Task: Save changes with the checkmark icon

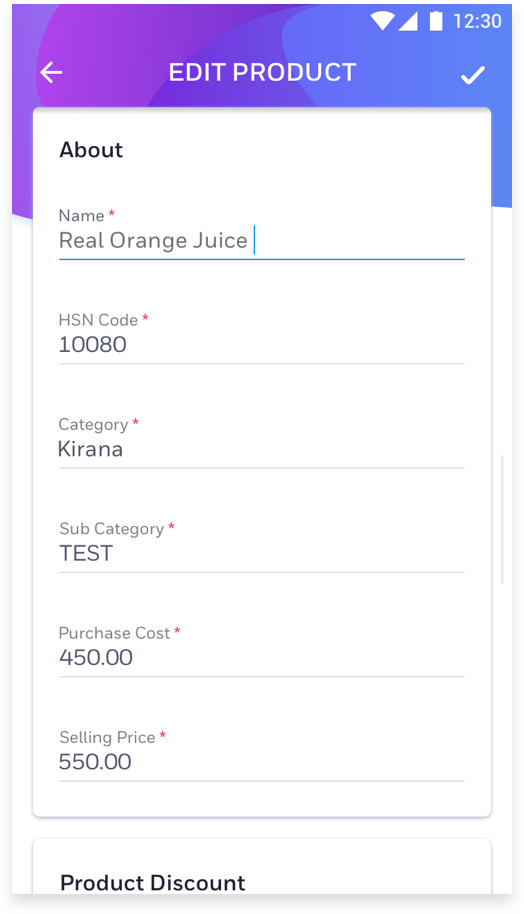Action: point(473,75)
